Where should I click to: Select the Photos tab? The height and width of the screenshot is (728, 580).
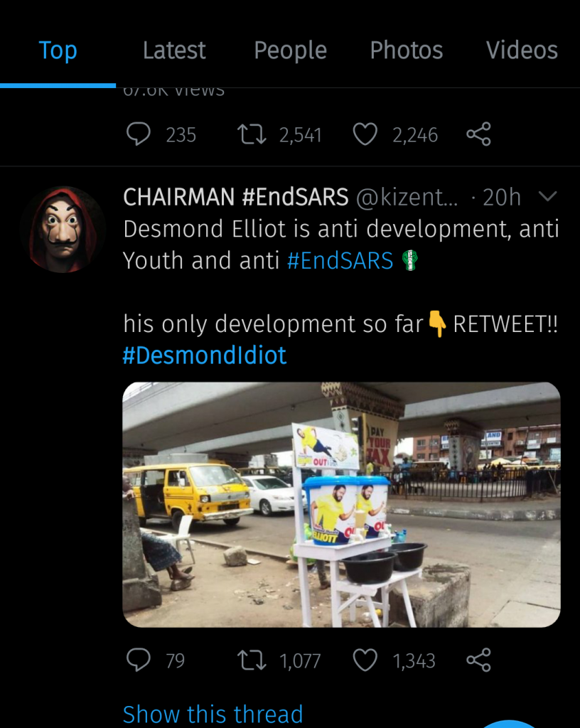click(x=406, y=50)
